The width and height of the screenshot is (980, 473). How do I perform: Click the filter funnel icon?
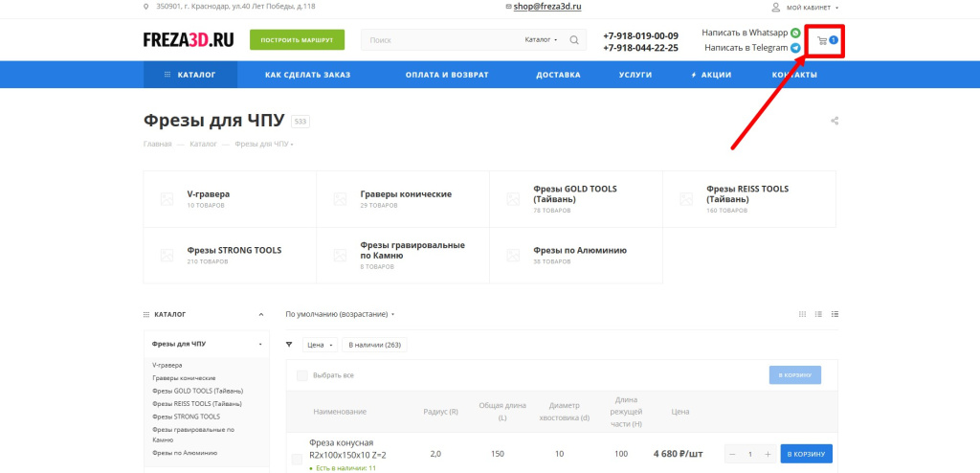tap(289, 344)
